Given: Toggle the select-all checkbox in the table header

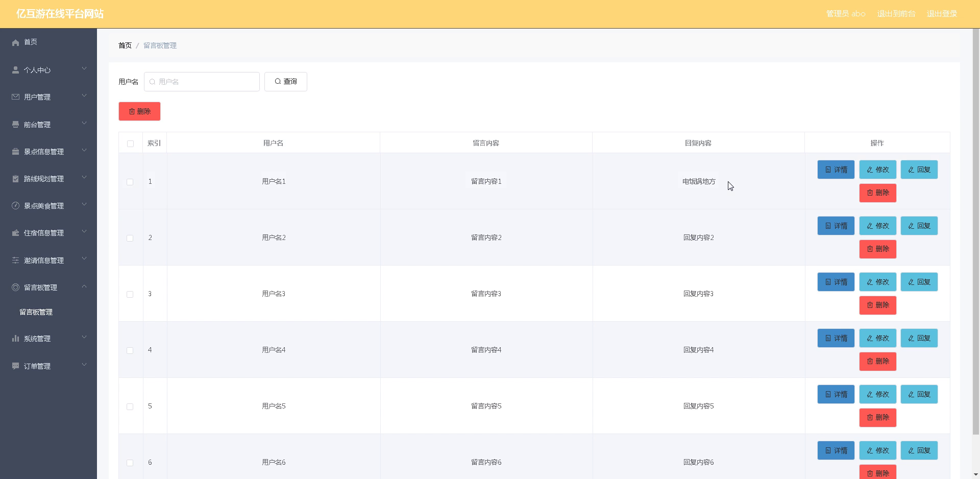Looking at the screenshot, I should [x=130, y=143].
